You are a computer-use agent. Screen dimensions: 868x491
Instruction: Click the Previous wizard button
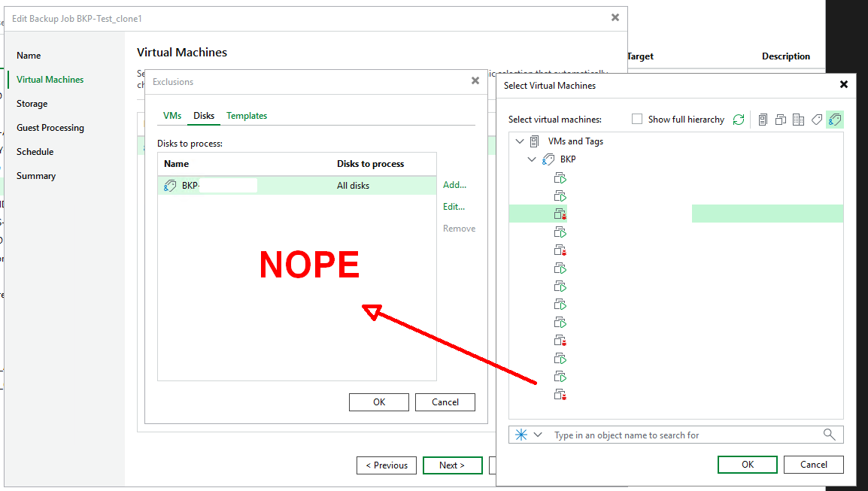(387, 465)
